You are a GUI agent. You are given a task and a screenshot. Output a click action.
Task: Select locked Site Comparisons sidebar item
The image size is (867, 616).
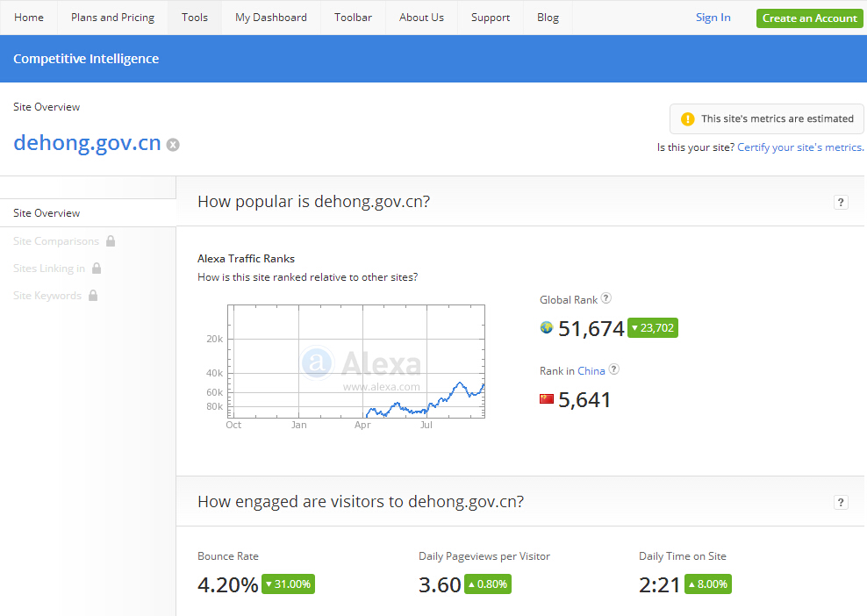56,241
